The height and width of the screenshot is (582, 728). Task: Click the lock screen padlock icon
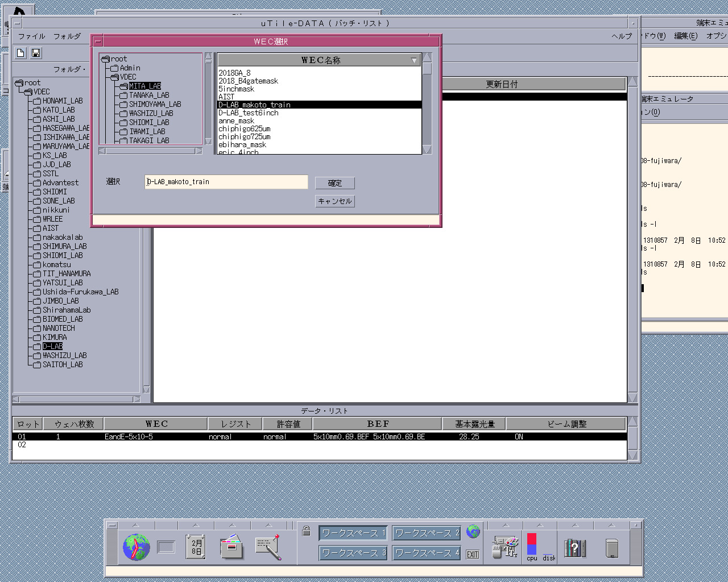click(306, 531)
